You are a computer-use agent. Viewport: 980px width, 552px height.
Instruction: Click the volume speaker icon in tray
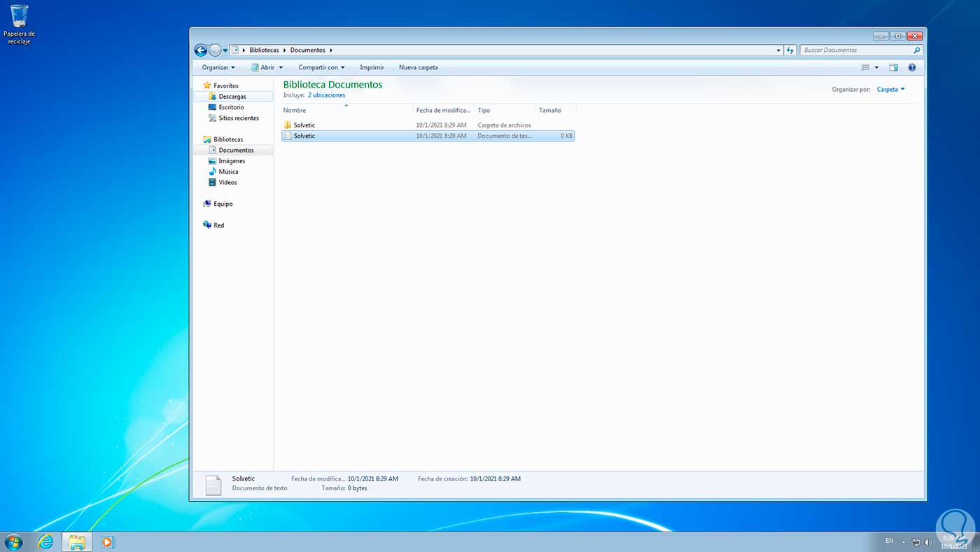[x=928, y=542]
